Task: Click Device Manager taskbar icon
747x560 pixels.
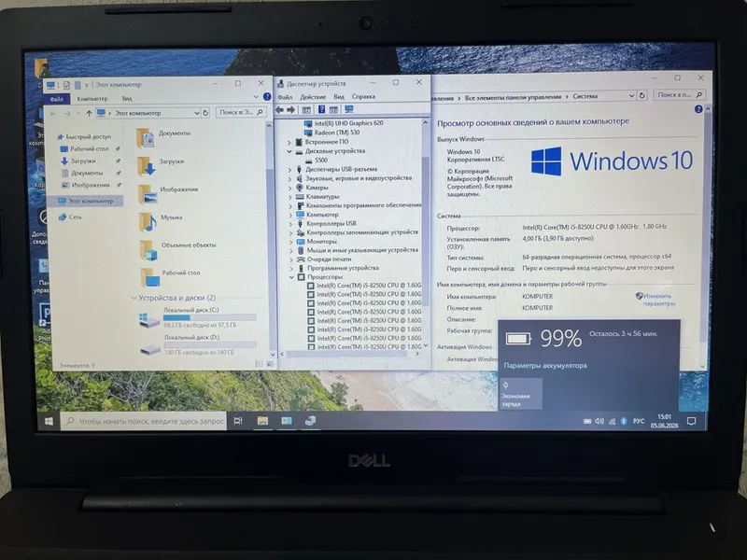Action: pyautogui.click(x=310, y=421)
